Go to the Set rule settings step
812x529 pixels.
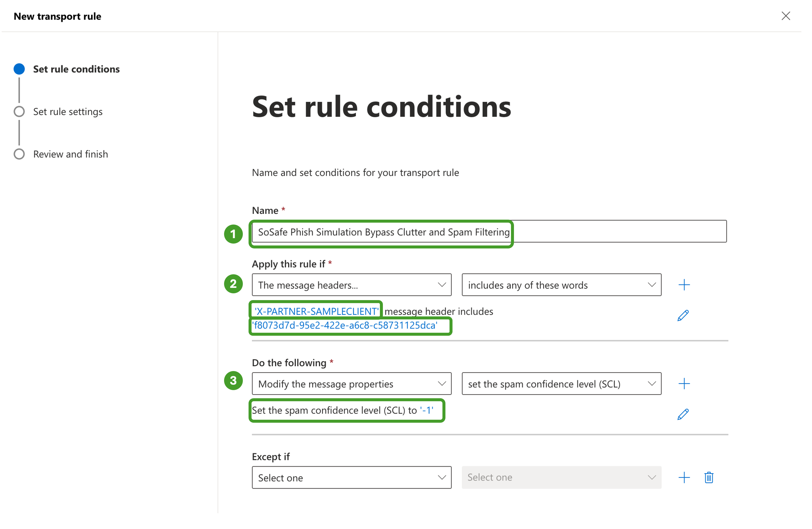[67, 111]
